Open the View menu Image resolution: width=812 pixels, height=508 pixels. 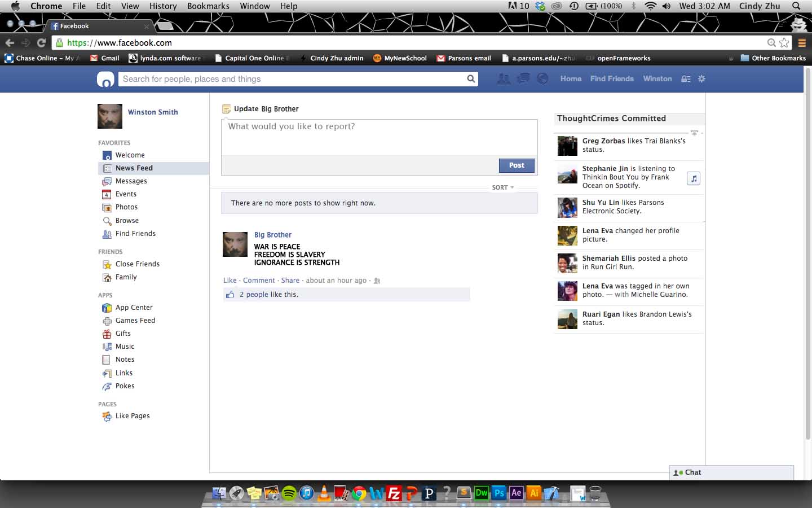point(130,6)
